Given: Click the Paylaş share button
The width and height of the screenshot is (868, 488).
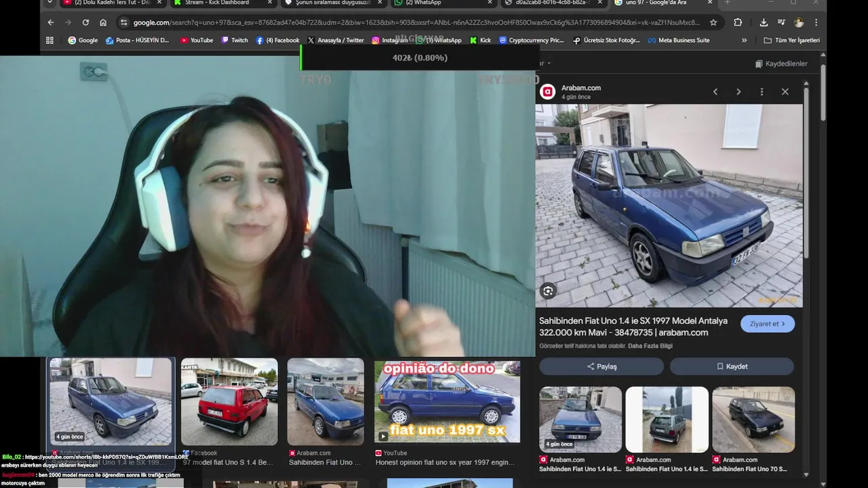Looking at the screenshot, I should tap(601, 366).
